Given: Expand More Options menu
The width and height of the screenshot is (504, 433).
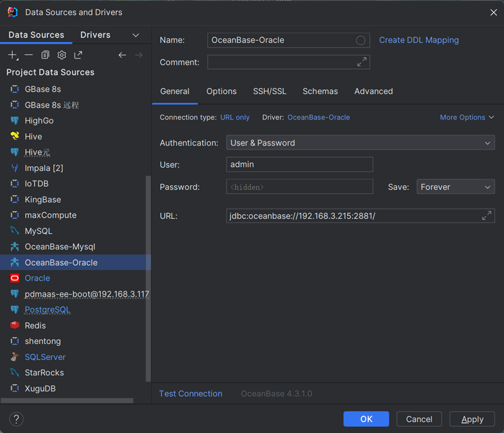Looking at the screenshot, I should pyautogui.click(x=467, y=117).
